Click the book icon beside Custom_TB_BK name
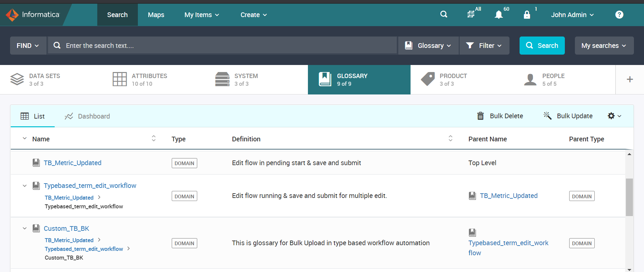This screenshot has height=272, width=644. [36, 228]
